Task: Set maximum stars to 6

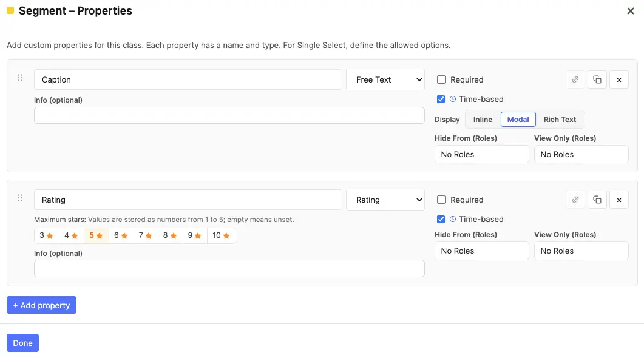Action: [121, 235]
